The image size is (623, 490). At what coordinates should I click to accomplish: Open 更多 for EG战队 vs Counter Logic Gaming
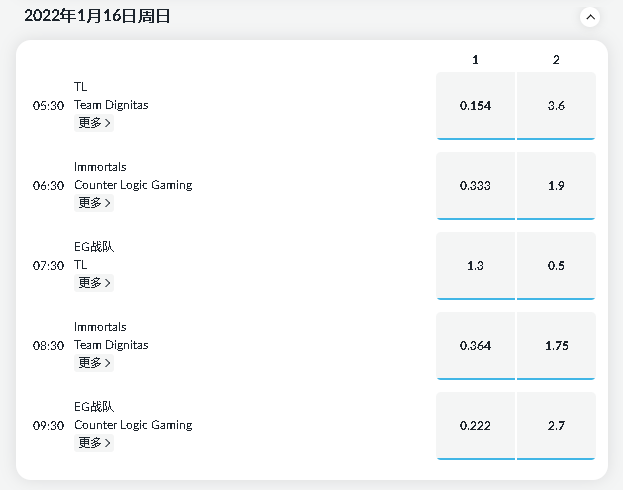94,443
